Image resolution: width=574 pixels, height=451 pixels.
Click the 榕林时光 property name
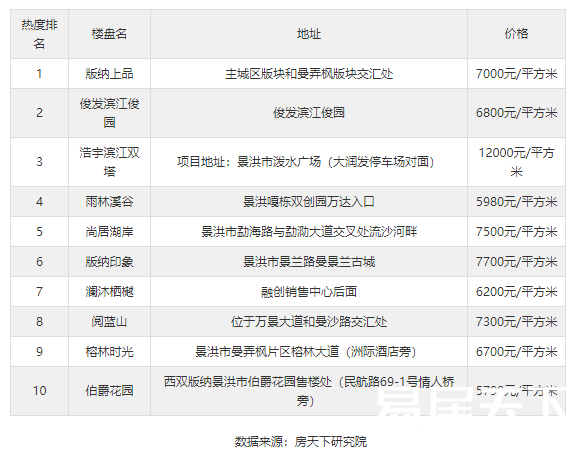tap(109, 352)
